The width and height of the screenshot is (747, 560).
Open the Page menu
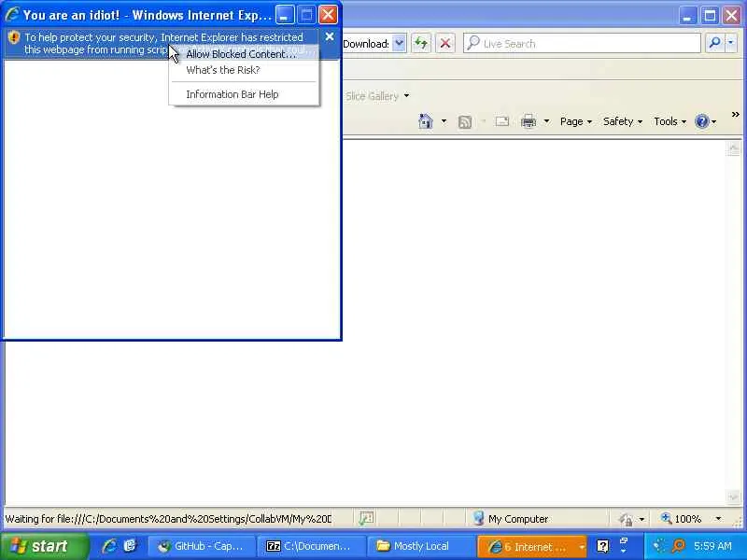point(575,121)
